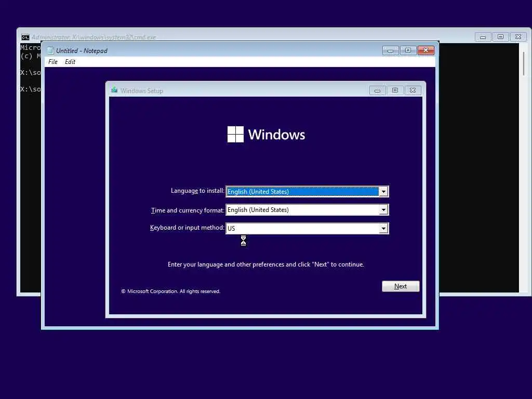Click the cmd.exe icon in title bar

[x=25, y=37]
